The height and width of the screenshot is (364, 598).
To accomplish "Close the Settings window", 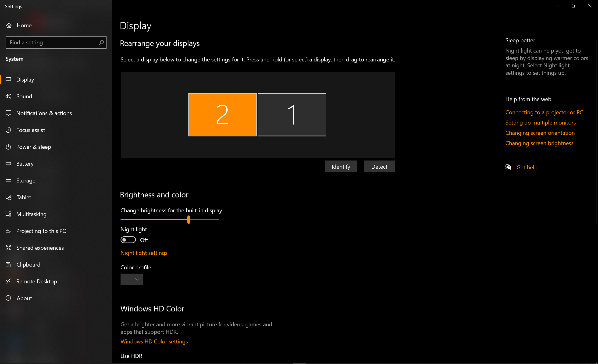I will pyautogui.click(x=590, y=6).
